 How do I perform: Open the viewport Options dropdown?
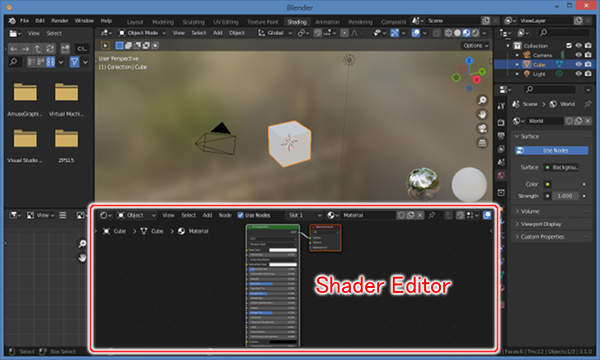coord(476,46)
